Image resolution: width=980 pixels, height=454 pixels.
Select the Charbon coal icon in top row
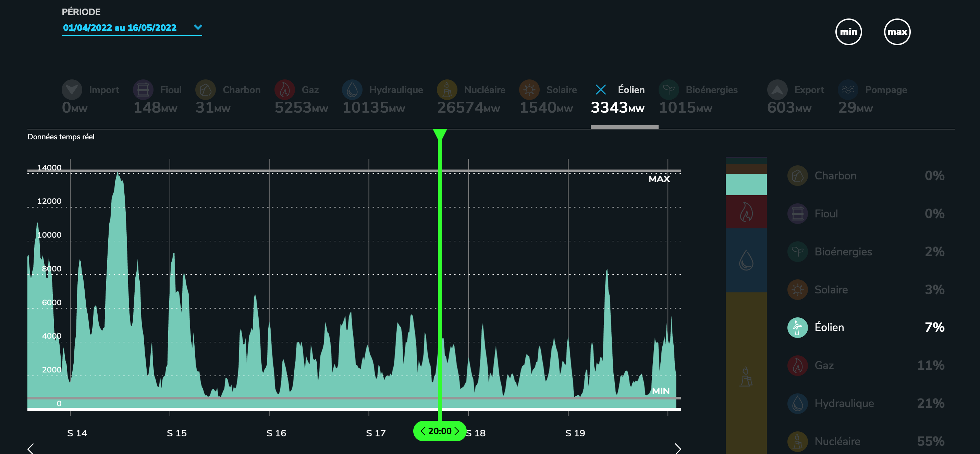[206, 90]
